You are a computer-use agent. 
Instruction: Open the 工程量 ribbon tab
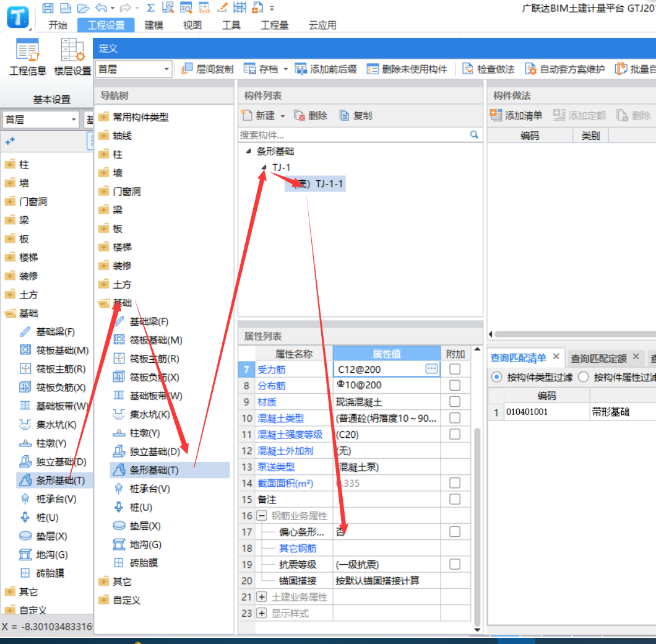pyautogui.click(x=275, y=25)
